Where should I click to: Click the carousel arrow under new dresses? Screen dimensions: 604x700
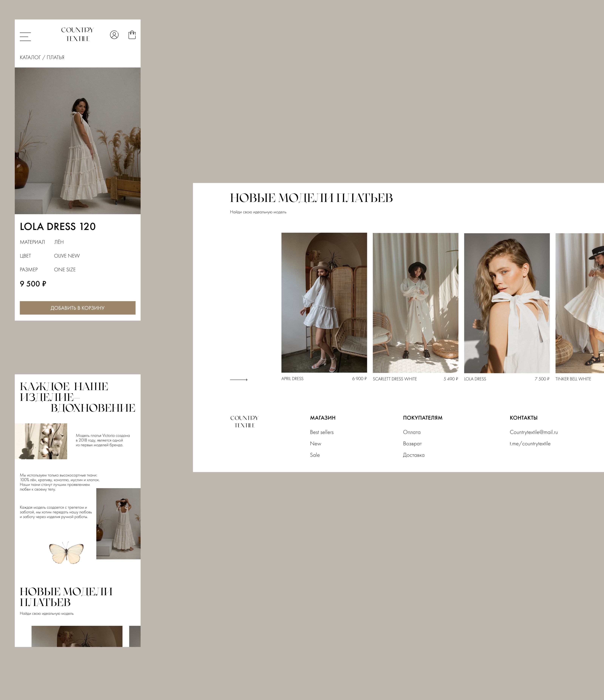pos(238,380)
